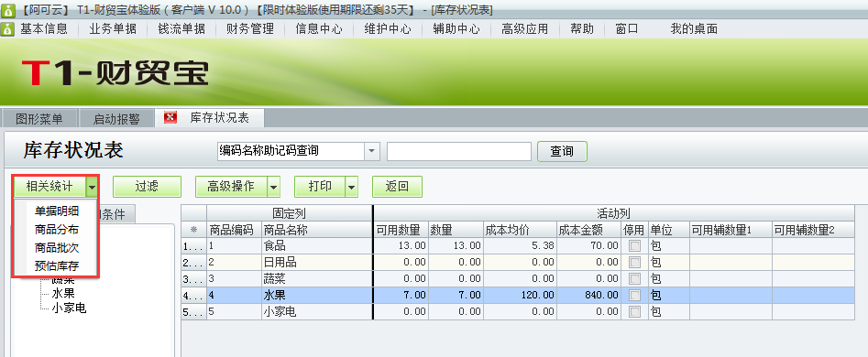Open the 编码名称助记码查询 dropdown arrow

pos(371,151)
